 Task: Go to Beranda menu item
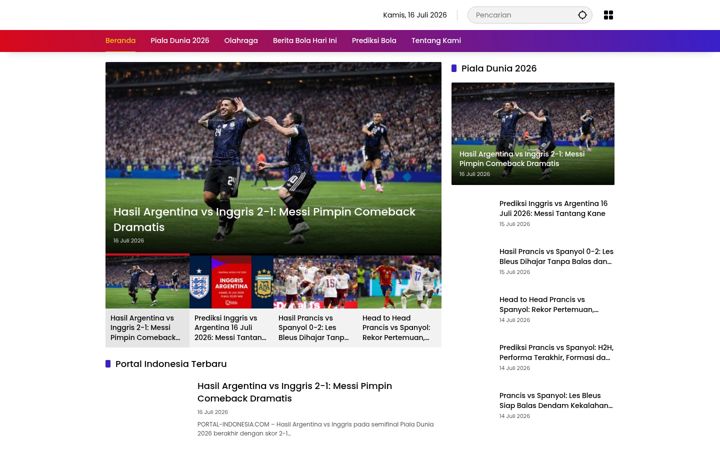click(120, 40)
